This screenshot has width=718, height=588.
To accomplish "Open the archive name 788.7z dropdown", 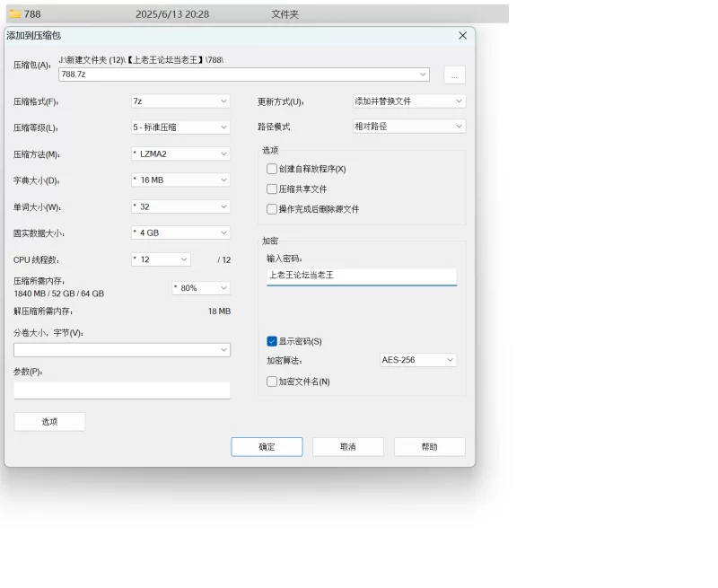I will 244,75.
